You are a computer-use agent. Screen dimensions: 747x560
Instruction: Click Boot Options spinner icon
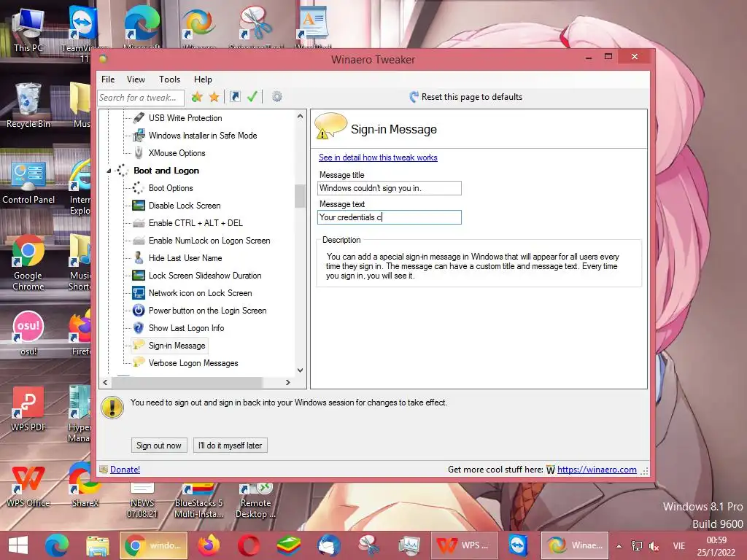click(x=139, y=187)
